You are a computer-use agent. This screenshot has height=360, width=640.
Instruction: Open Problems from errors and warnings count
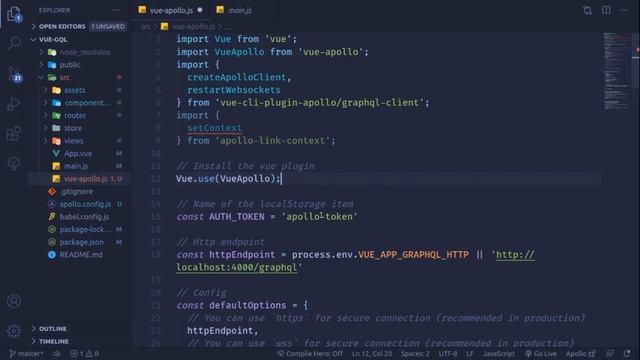(x=84, y=354)
